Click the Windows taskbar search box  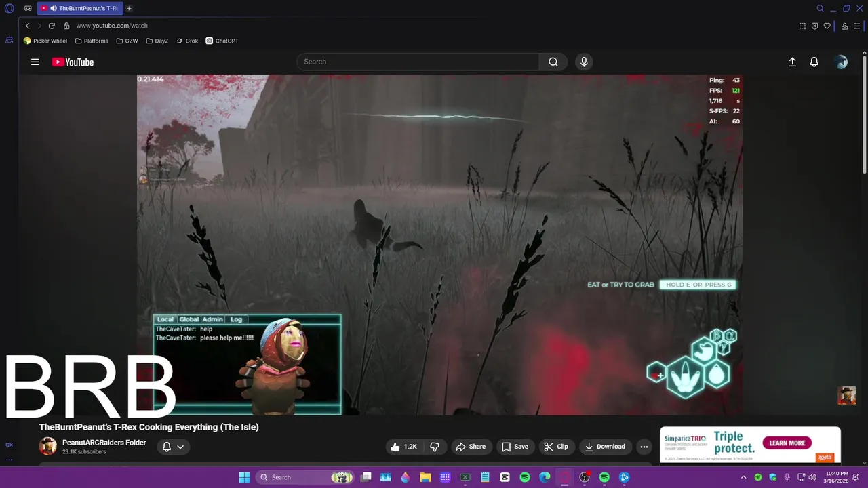[x=307, y=477]
